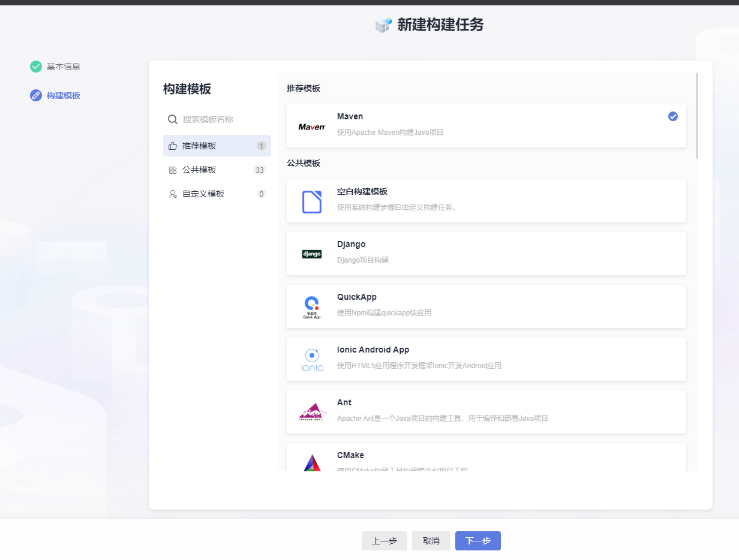739x560 pixels.
Task: Click the CMake triangle logo icon
Action: (x=312, y=463)
